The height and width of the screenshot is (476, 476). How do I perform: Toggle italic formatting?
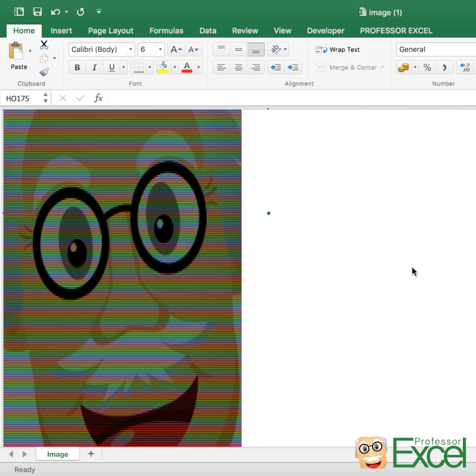93,67
